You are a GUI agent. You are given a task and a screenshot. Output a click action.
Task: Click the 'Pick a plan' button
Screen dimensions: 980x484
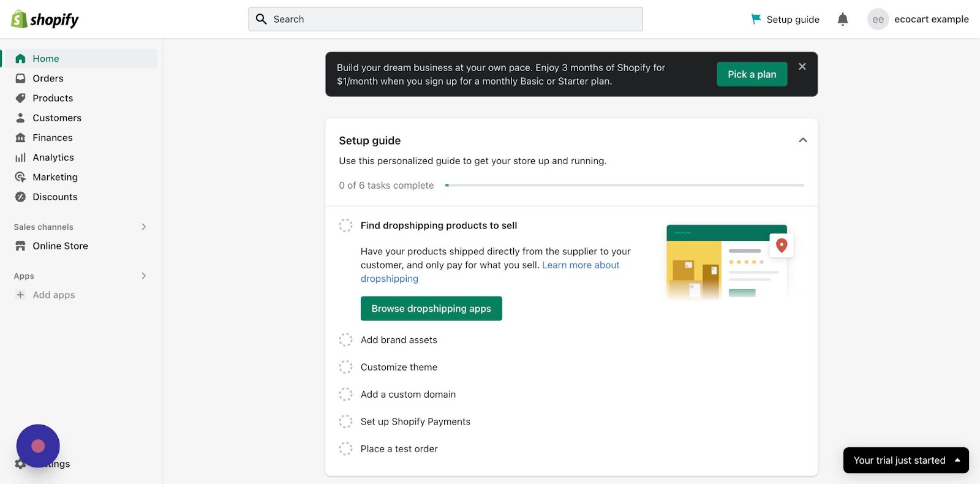click(x=752, y=74)
